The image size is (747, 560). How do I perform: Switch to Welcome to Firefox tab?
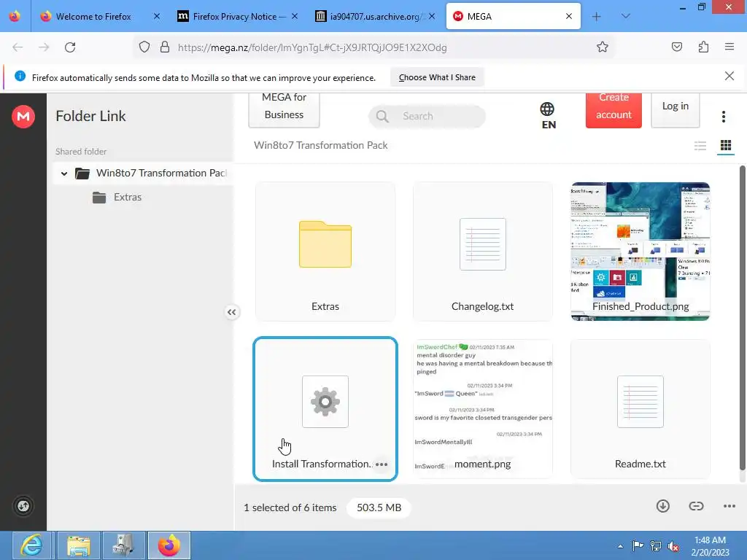[x=93, y=17]
